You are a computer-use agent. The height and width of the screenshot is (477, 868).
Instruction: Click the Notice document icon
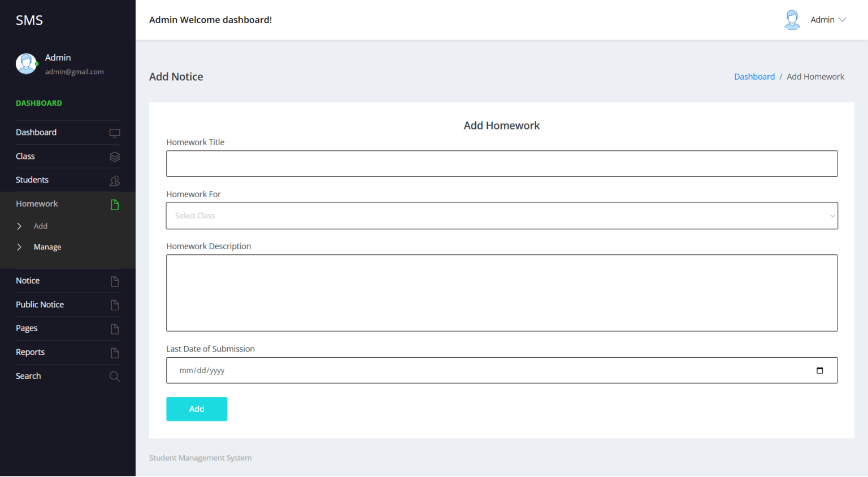point(114,281)
